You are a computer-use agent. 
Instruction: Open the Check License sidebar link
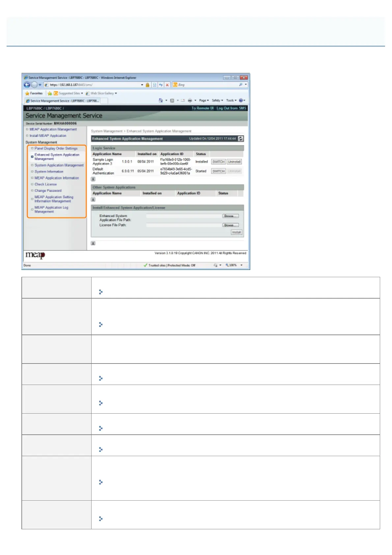pyautogui.click(x=45, y=185)
